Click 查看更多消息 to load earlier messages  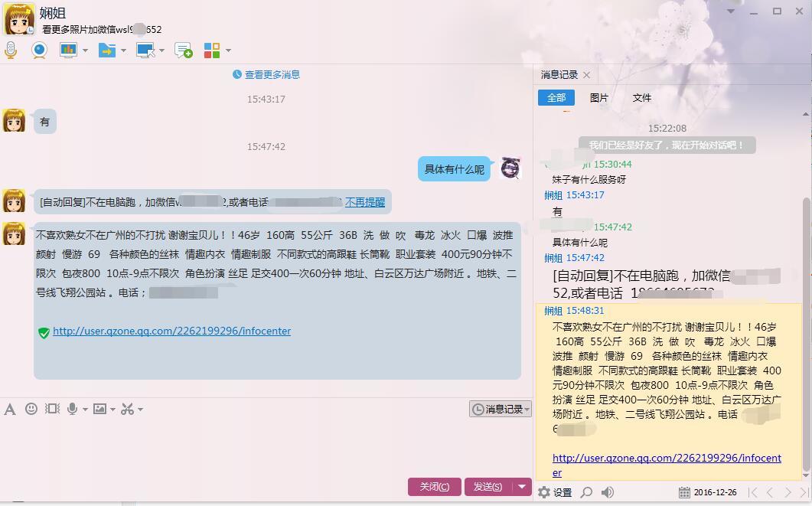[266, 74]
